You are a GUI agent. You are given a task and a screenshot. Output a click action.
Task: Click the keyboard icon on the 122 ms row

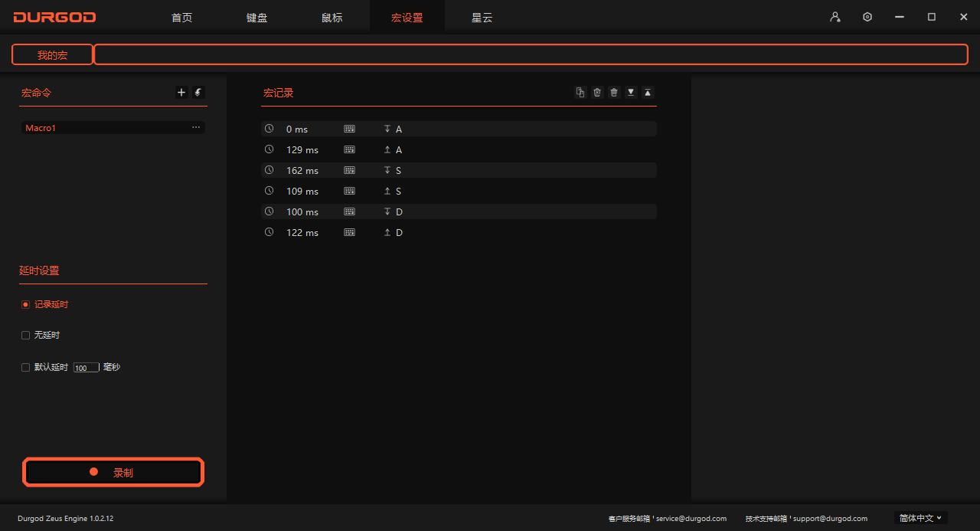point(350,232)
